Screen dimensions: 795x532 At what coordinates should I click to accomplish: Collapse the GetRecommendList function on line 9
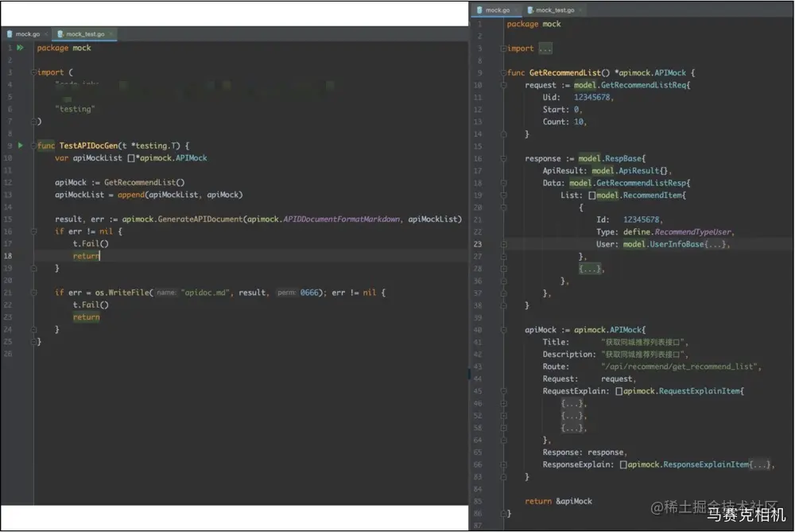pos(503,73)
